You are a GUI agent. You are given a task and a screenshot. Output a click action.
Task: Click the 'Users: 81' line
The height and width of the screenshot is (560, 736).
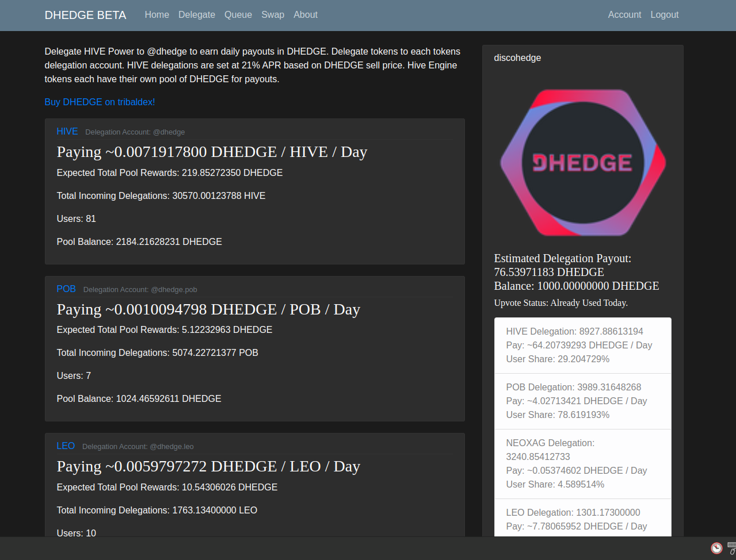click(77, 219)
